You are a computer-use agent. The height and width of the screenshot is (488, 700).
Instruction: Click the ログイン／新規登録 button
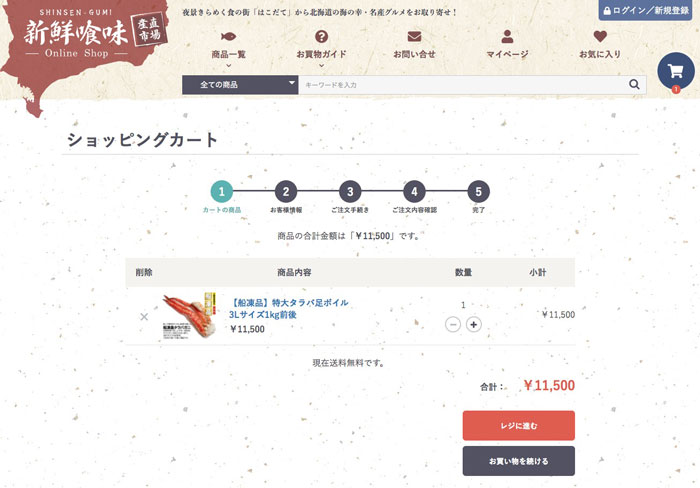pyautogui.click(x=646, y=10)
